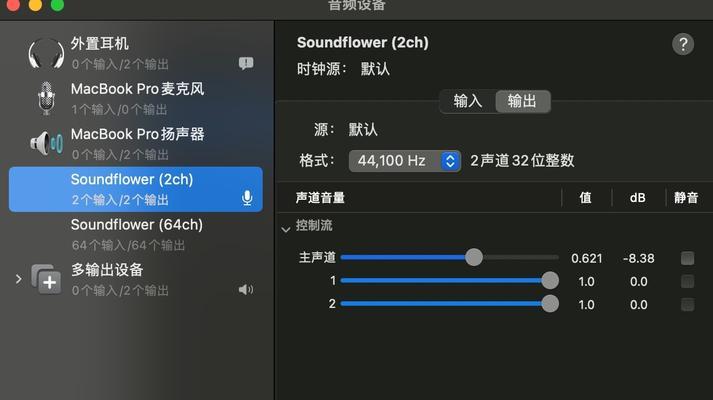Select the 多输出设备 row
This screenshot has height=400, width=713.
pyautogui.click(x=136, y=279)
